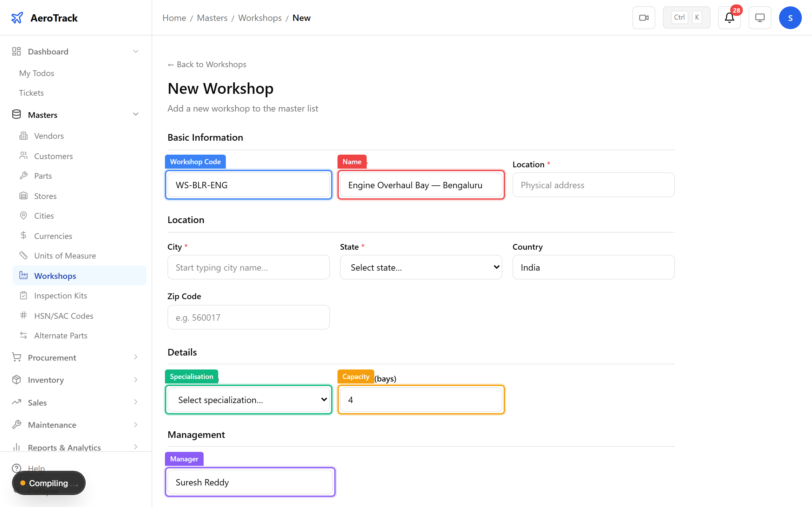
Task: Click Back to Workshops link
Action: [x=207, y=64]
